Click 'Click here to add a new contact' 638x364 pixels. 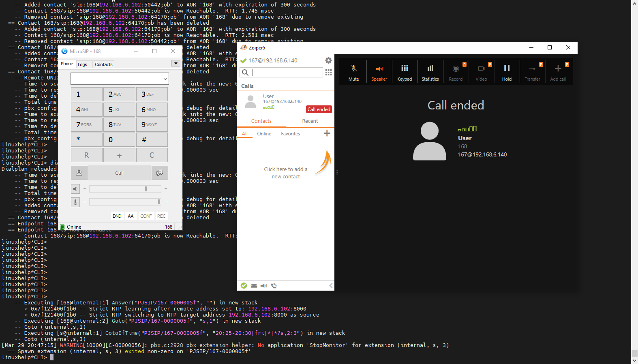(x=286, y=173)
